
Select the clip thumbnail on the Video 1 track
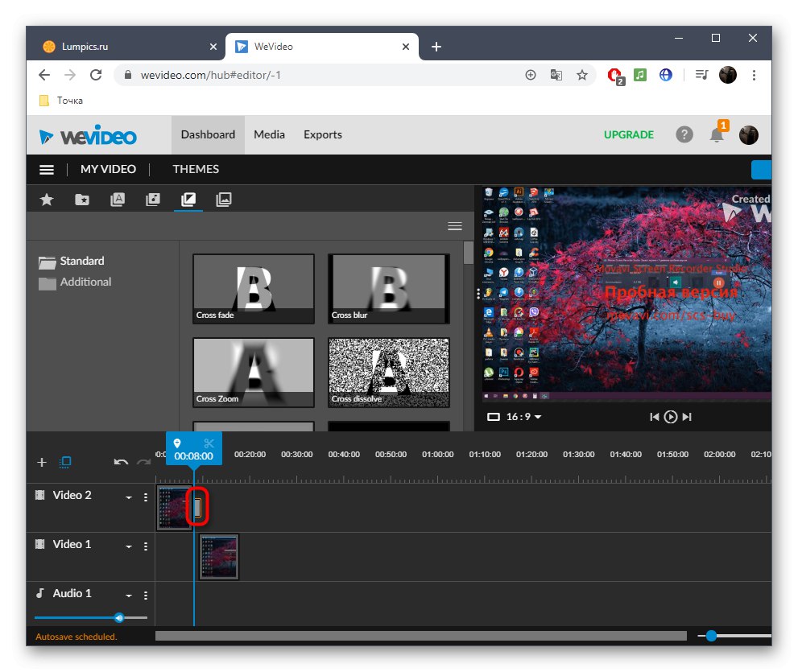pyautogui.click(x=218, y=556)
